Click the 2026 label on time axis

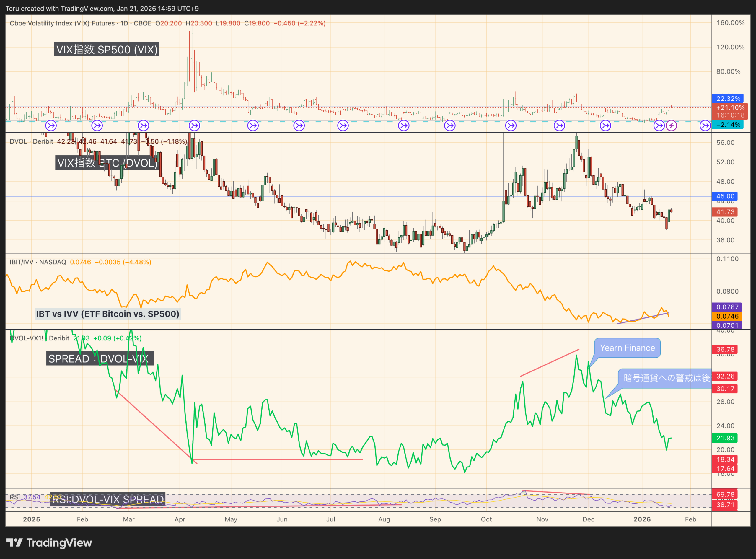(642, 519)
